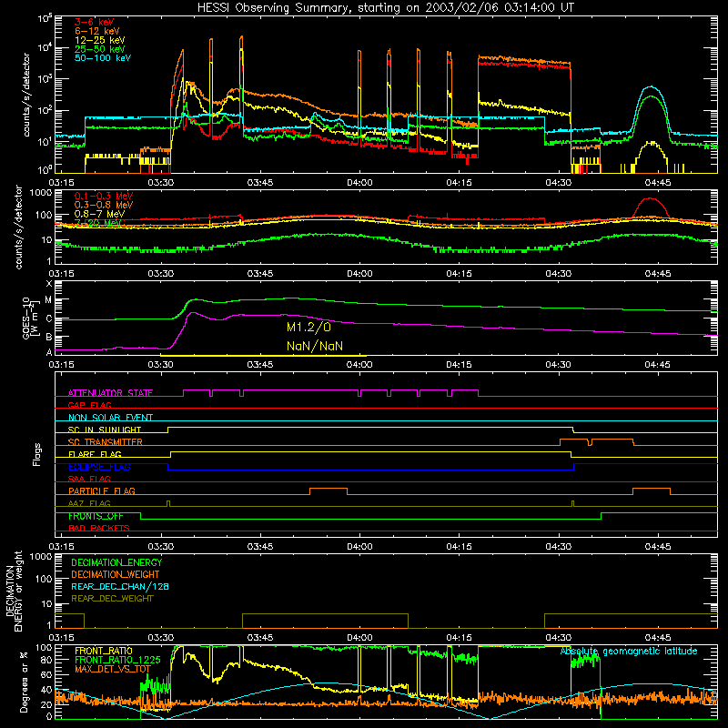The image size is (728, 728).
Task: Select the 50-100 keV legend label
Action: tap(103, 58)
